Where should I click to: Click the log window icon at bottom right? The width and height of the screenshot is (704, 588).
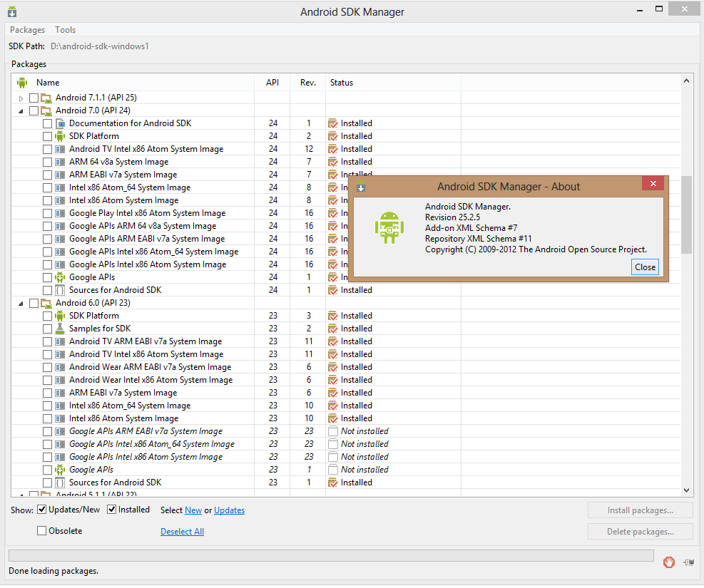point(689,562)
